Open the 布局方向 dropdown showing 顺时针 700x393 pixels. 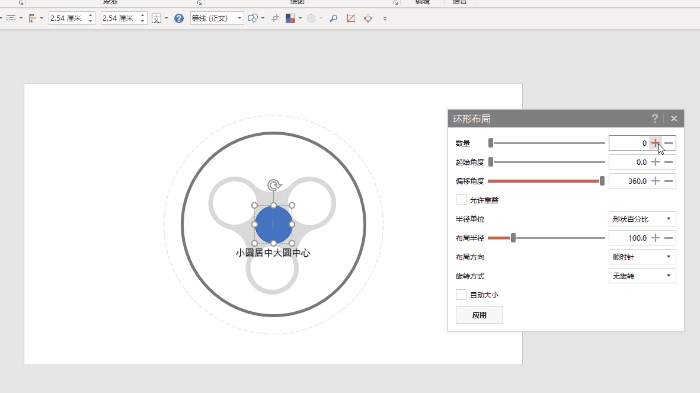tap(642, 257)
